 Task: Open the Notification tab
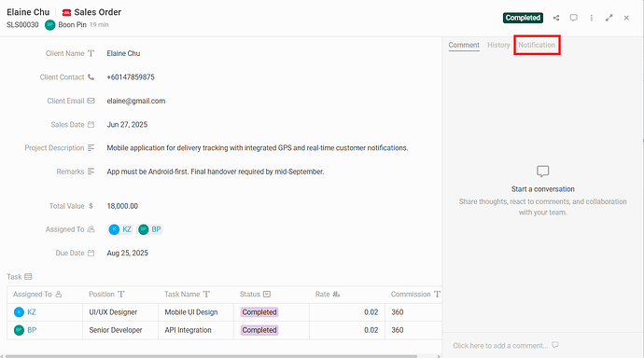pos(537,45)
